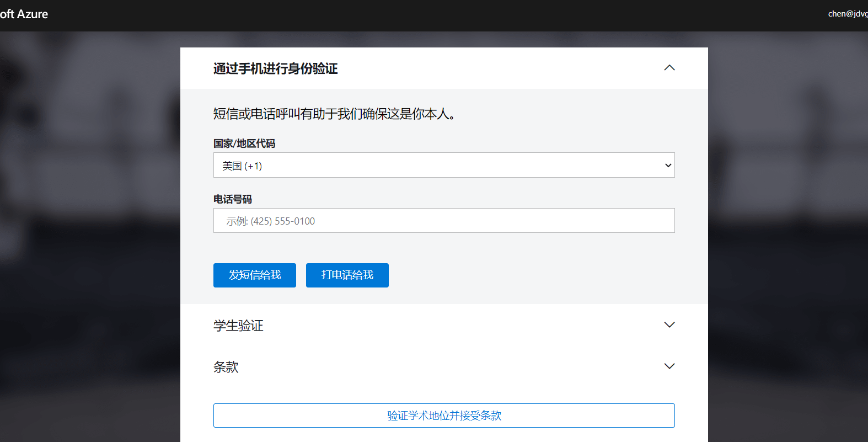Collapse the 通过手机进行身份验证 section chevron
868x442 pixels.
[x=669, y=68]
